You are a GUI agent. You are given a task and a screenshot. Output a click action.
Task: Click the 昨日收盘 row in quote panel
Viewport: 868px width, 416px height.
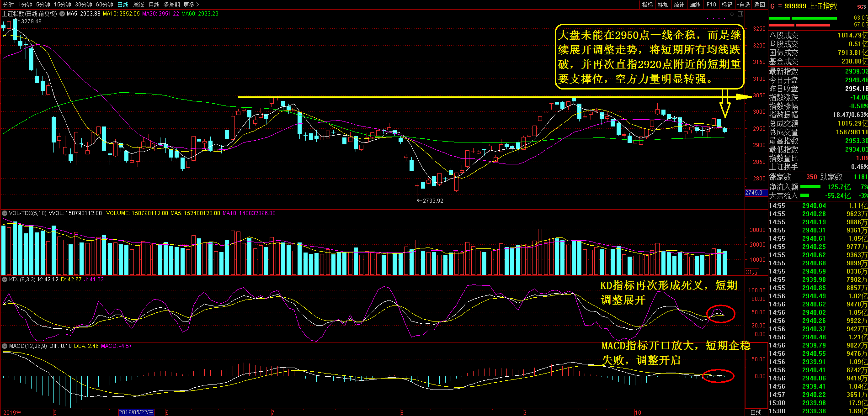click(x=818, y=89)
